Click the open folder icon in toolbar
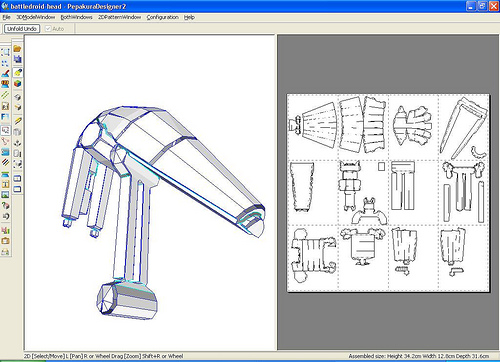 pos(17,49)
